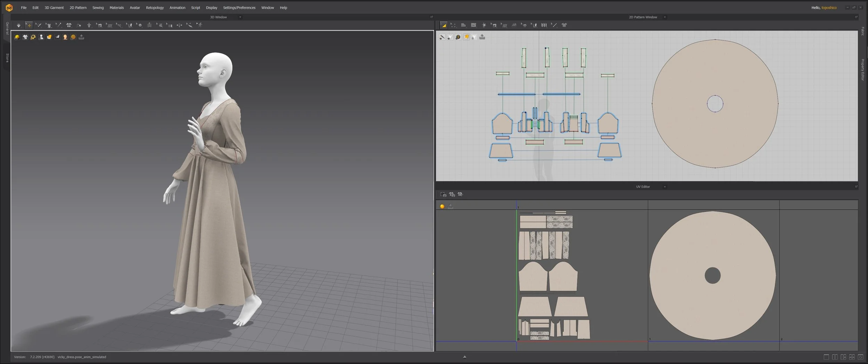Click the first UV snapshot icon in UV Editor
Image resolution: width=868 pixels, height=364 pixels.
click(443, 195)
